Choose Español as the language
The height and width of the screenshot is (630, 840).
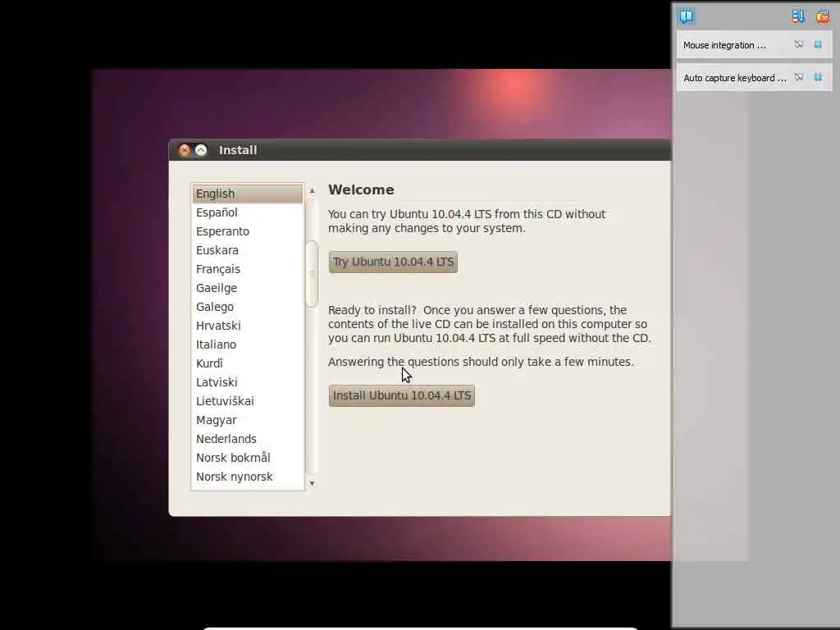(x=248, y=212)
